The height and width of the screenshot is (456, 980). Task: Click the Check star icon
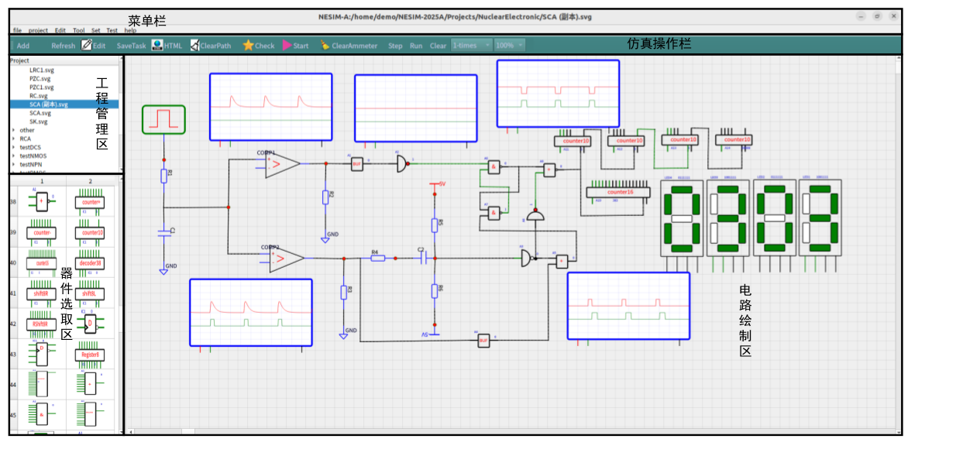coord(248,46)
